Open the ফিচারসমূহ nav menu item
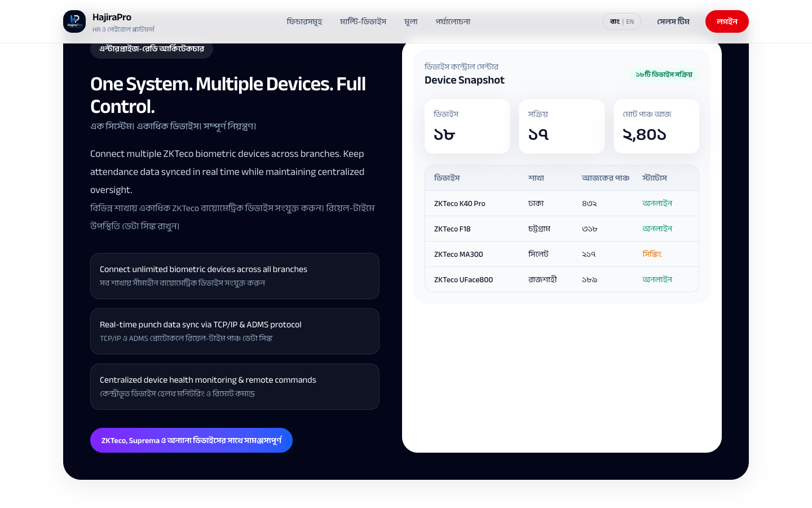This screenshot has width=812, height=508. pyautogui.click(x=304, y=21)
